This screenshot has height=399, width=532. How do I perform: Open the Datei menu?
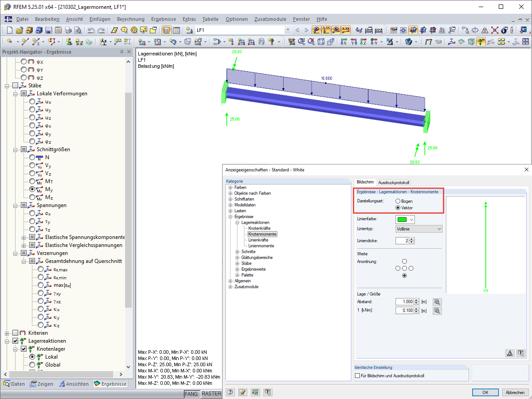click(22, 19)
